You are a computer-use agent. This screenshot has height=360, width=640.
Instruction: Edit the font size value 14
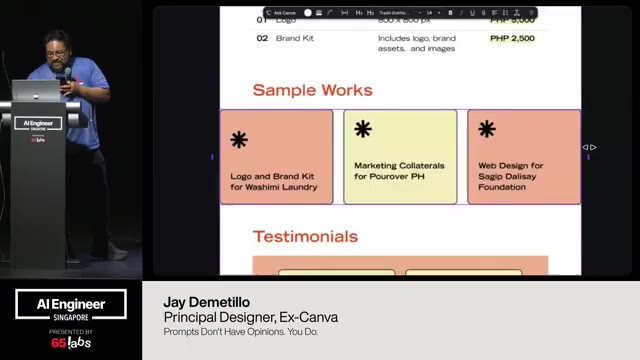[x=429, y=13]
